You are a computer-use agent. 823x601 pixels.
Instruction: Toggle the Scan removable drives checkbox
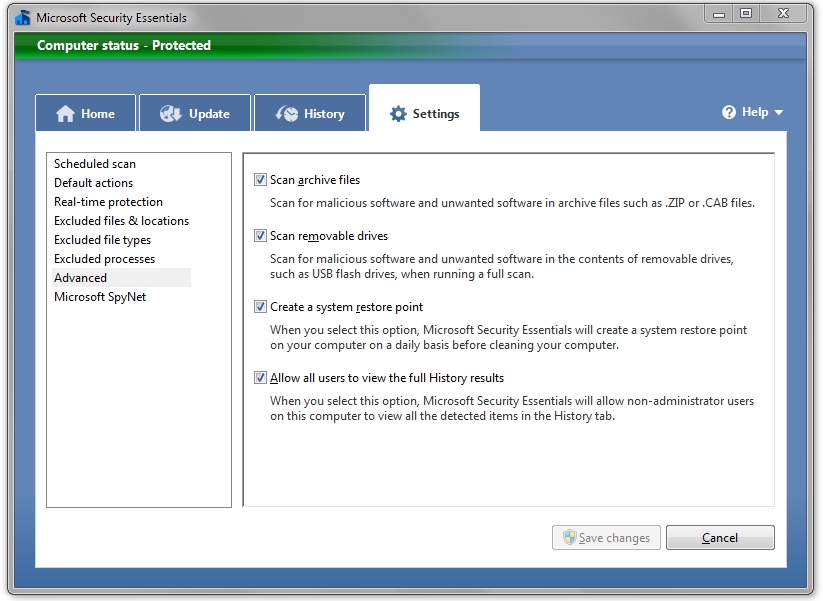[260, 236]
